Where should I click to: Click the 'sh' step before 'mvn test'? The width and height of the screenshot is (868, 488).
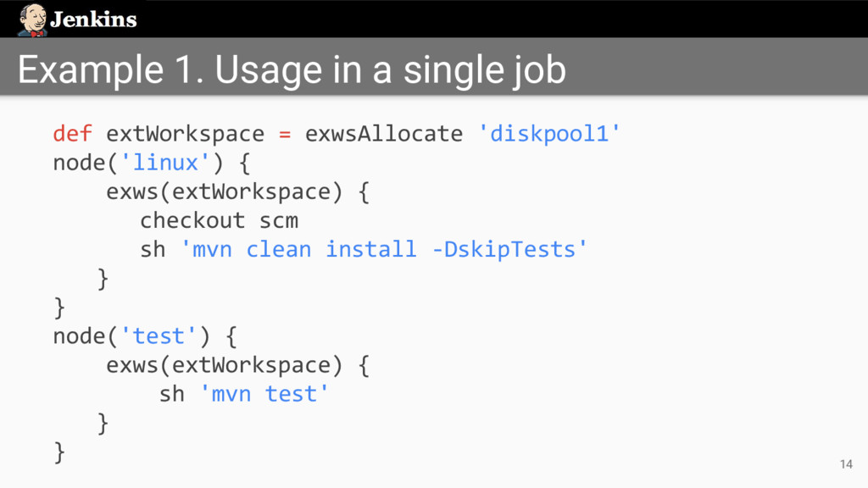tap(172, 394)
